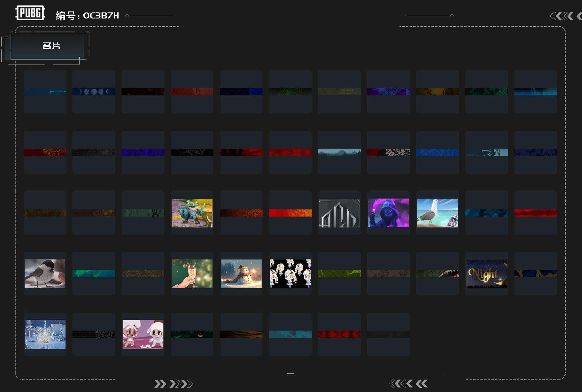Open the seagull on beach name card
The width and height of the screenshot is (582, 392).
pyautogui.click(x=437, y=213)
